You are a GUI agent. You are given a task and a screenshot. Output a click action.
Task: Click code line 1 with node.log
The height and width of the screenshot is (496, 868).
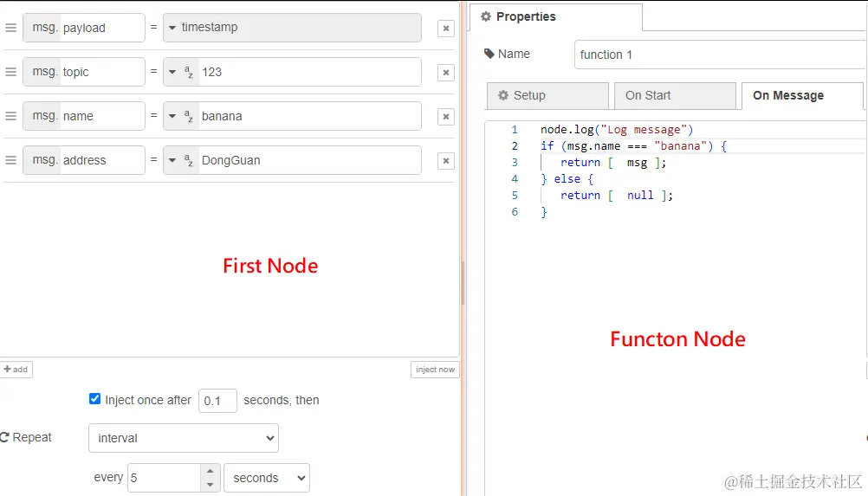click(x=617, y=129)
